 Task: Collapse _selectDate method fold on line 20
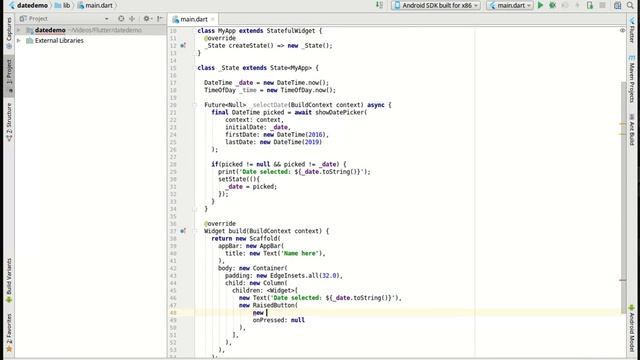(195, 105)
